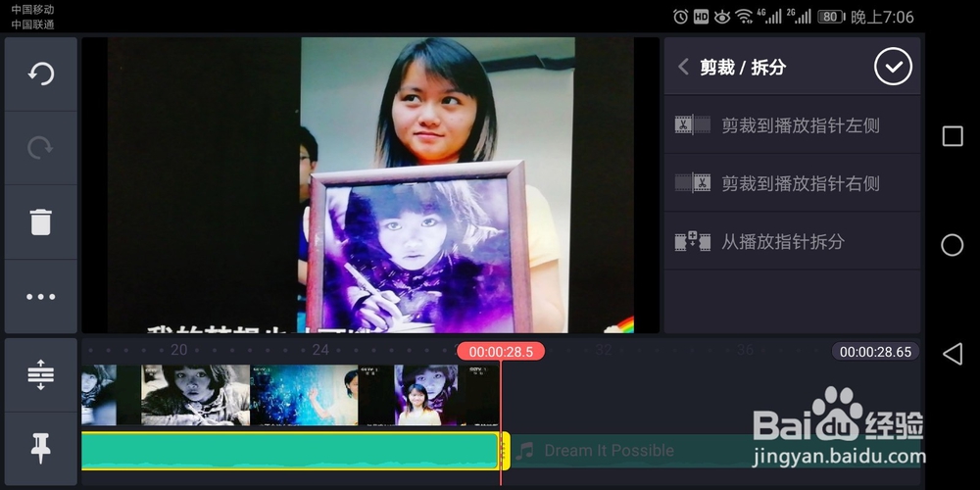Tap the yellow trim handle of audio clip
The image size is (980, 490).
504,451
